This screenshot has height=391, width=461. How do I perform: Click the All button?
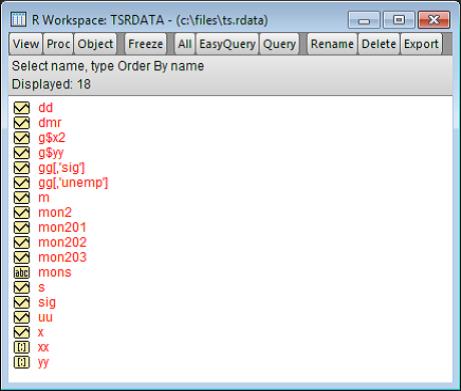click(x=185, y=44)
